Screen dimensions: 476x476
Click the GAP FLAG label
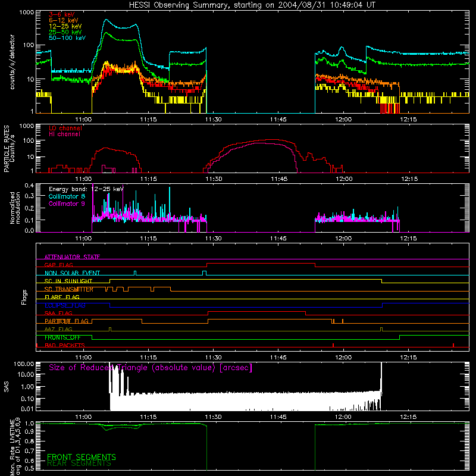click(x=58, y=265)
